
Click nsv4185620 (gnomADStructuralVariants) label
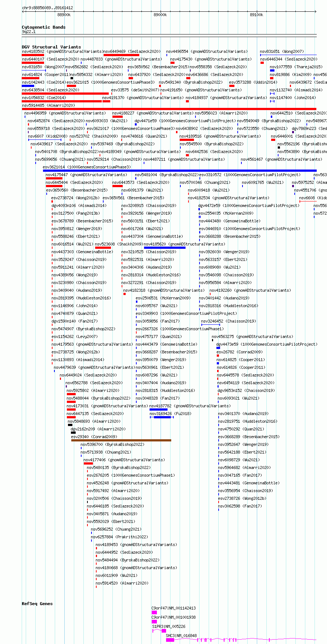(x=184, y=244)
